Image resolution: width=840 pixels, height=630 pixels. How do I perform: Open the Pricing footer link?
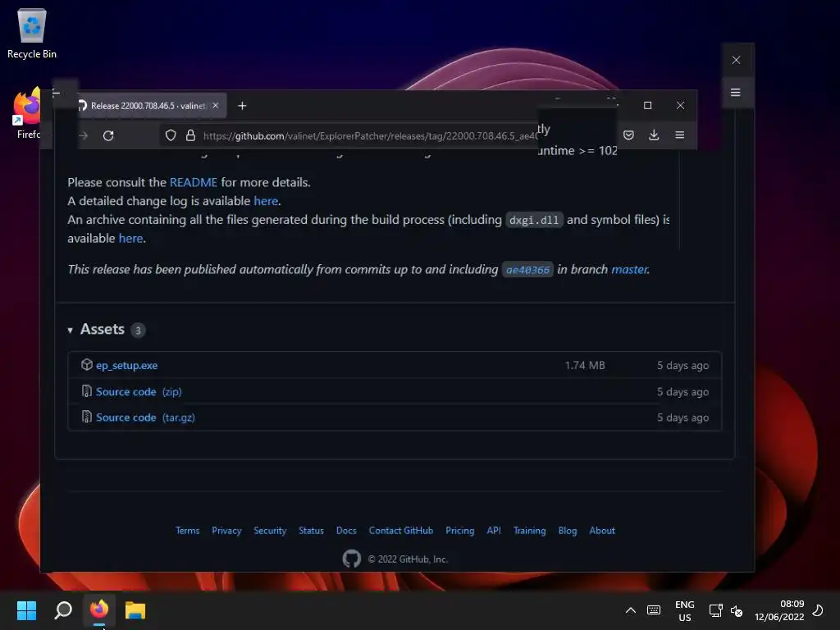[x=459, y=531]
